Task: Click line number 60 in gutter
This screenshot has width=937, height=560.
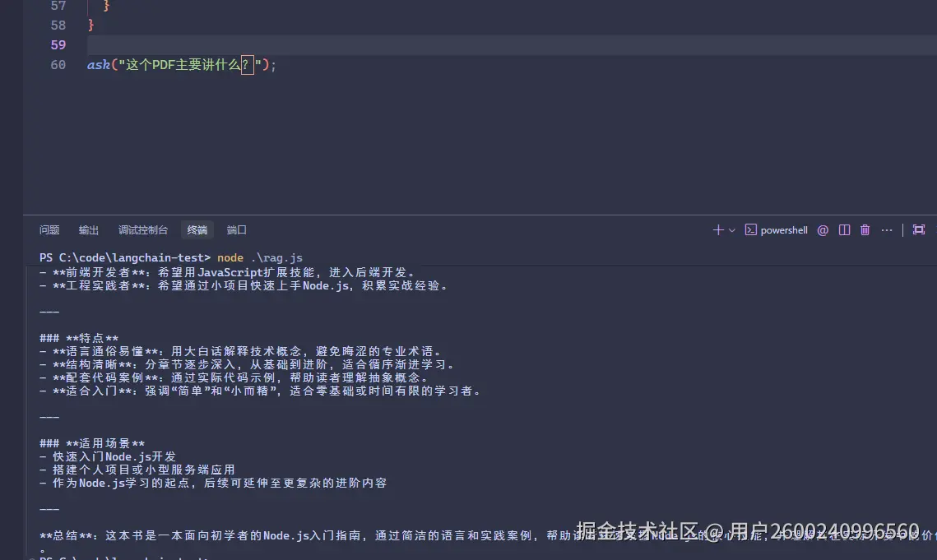Action: click(x=58, y=64)
